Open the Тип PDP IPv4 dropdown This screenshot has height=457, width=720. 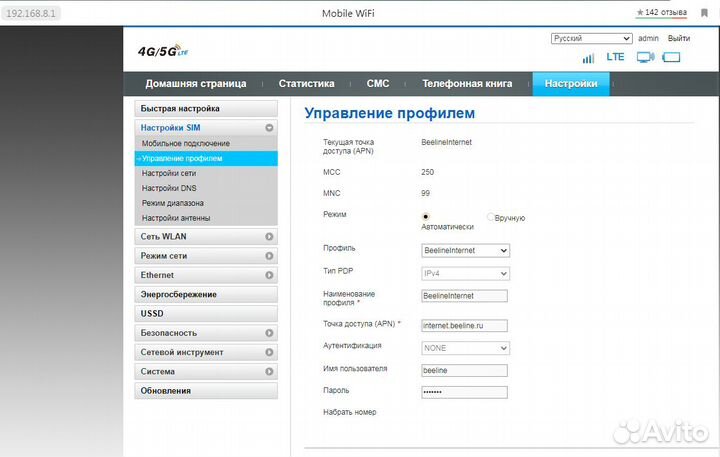465,274
